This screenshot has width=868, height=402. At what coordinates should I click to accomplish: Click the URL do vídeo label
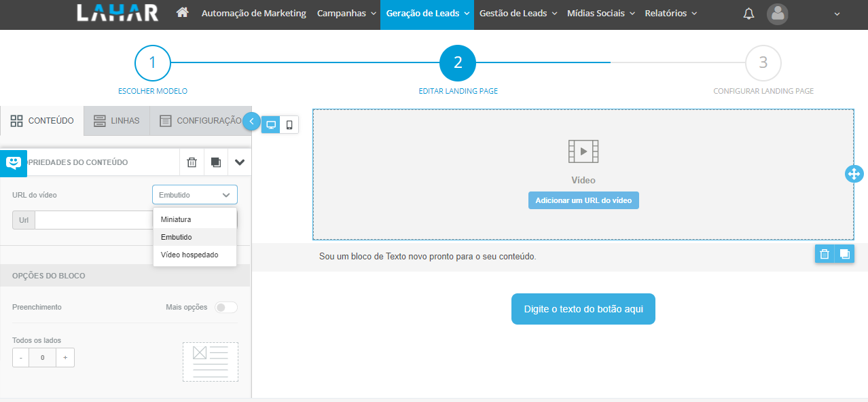click(x=35, y=195)
